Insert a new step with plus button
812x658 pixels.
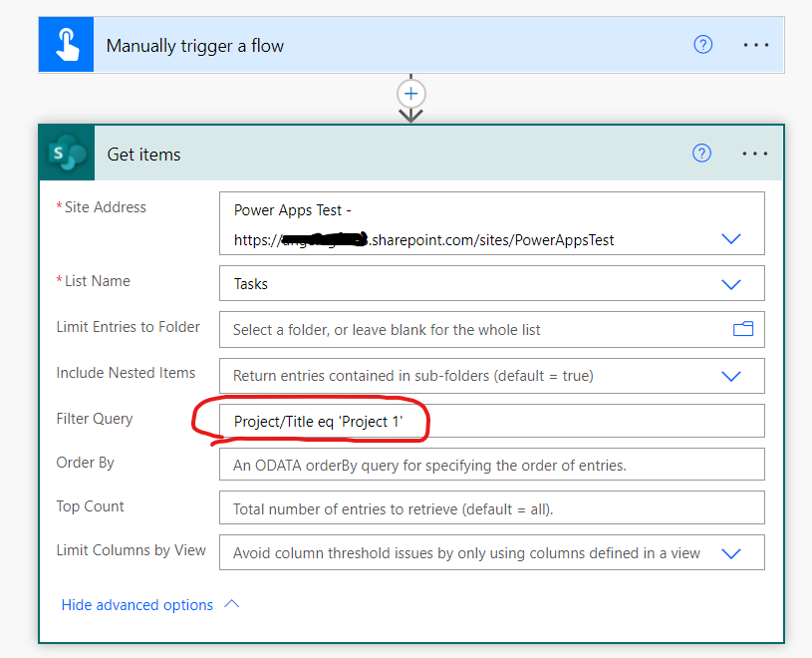click(411, 94)
